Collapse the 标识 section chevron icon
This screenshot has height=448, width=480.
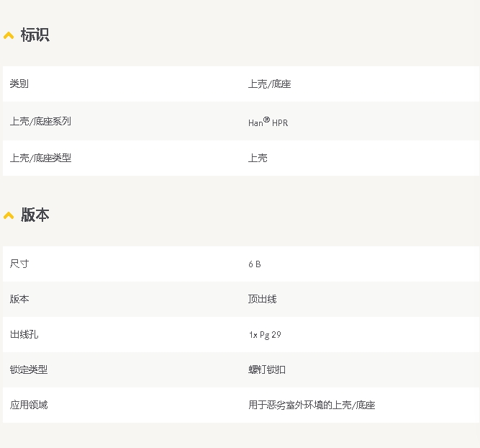(9, 35)
